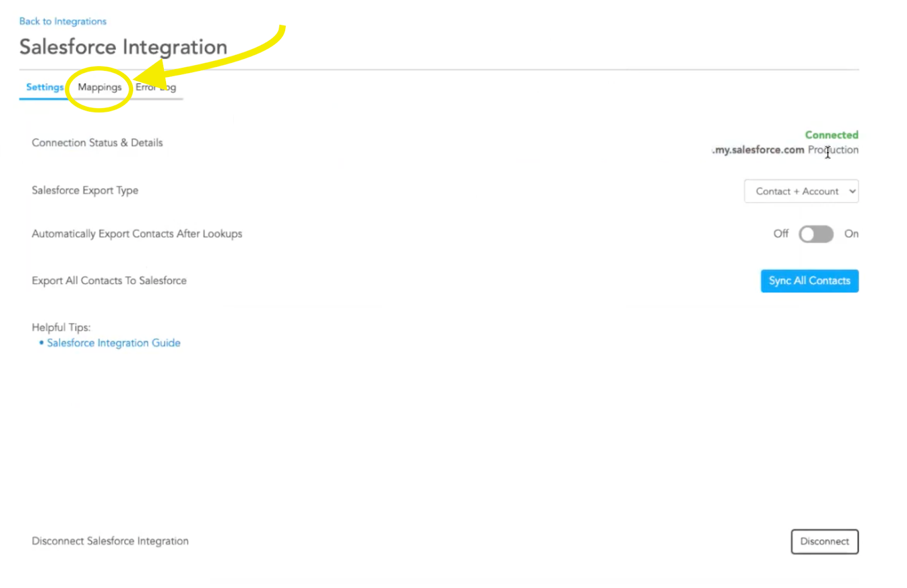
Task: Open the Mappings tab
Action: (100, 87)
